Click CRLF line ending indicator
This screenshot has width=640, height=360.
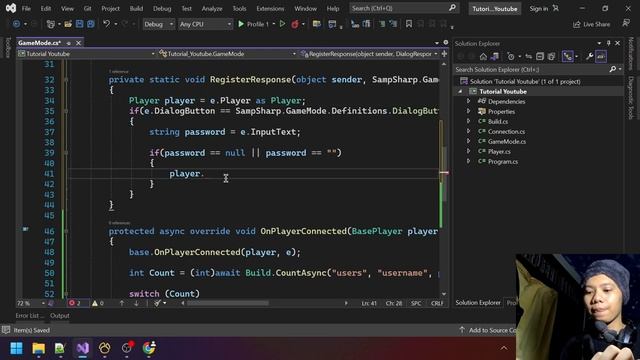tap(437, 303)
